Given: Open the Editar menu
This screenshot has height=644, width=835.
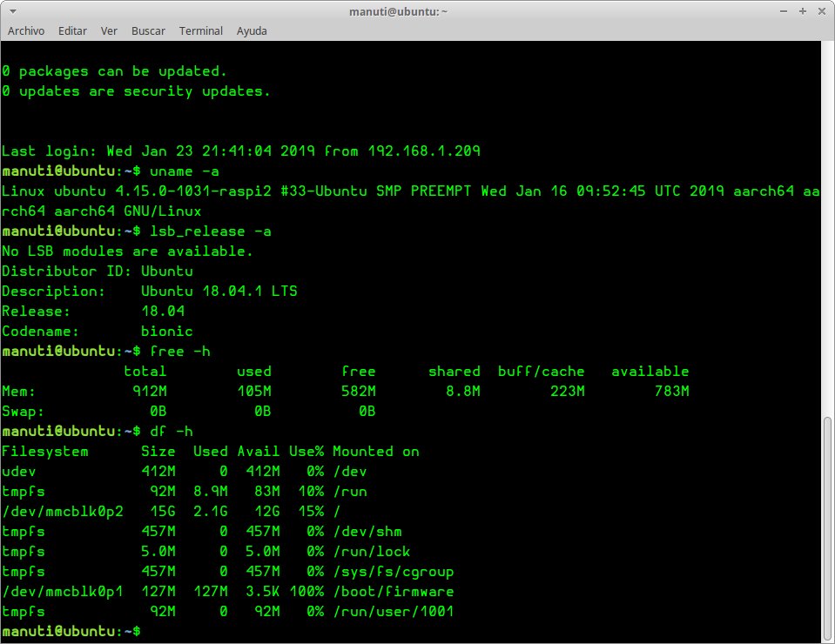Looking at the screenshot, I should (x=72, y=30).
